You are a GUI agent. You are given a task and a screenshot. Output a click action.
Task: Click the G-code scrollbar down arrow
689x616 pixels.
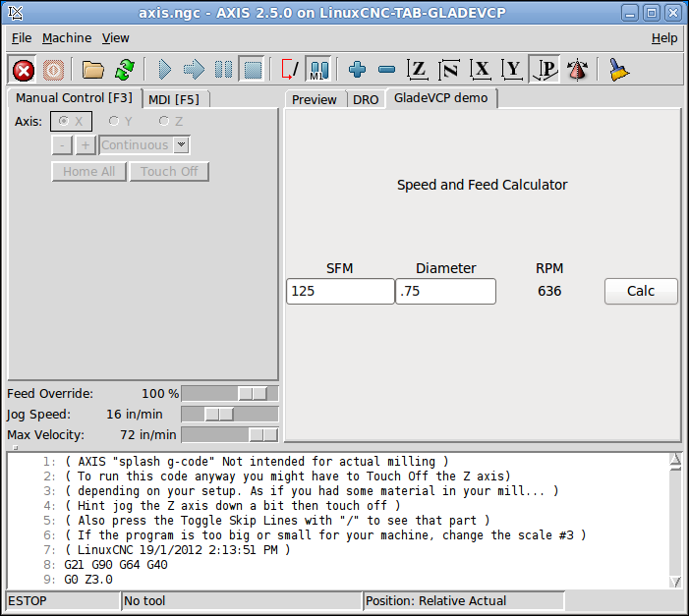tap(675, 582)
